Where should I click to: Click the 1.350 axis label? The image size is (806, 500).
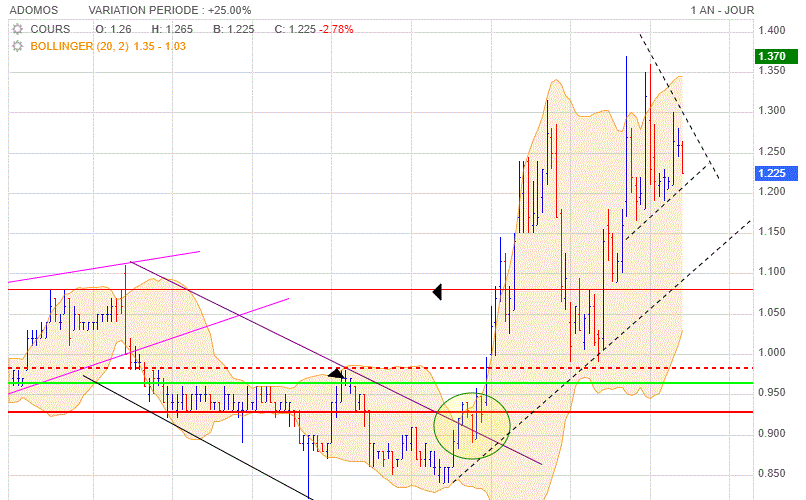[x=772, y=70]
